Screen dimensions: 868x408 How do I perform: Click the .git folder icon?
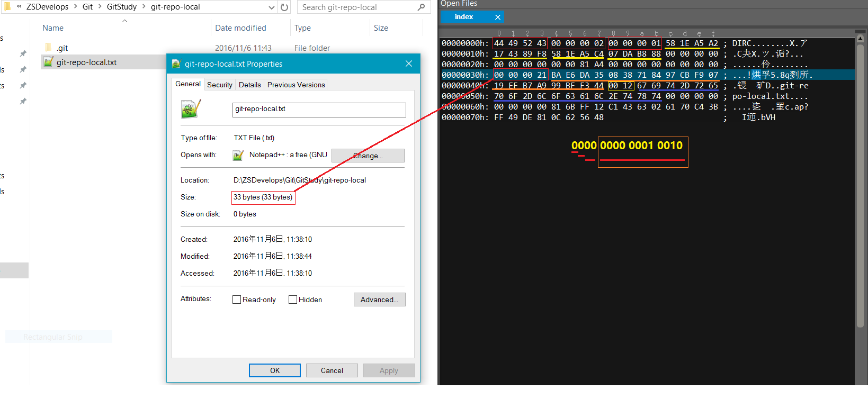tap(48, 48)
